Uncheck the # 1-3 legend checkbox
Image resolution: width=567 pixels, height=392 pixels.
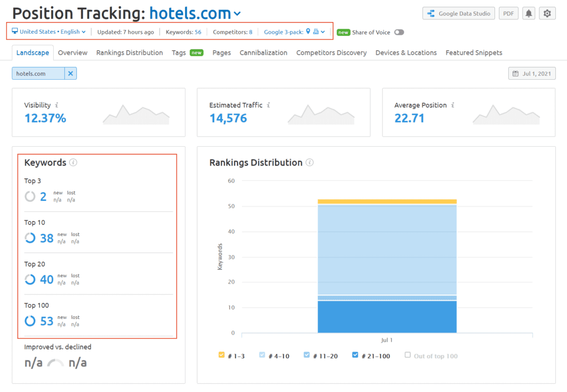pyautogui.click(x=221, y=355)
